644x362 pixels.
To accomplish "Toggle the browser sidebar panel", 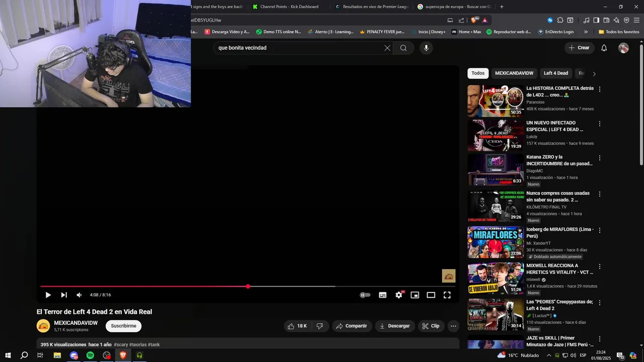I will [596, 20].
